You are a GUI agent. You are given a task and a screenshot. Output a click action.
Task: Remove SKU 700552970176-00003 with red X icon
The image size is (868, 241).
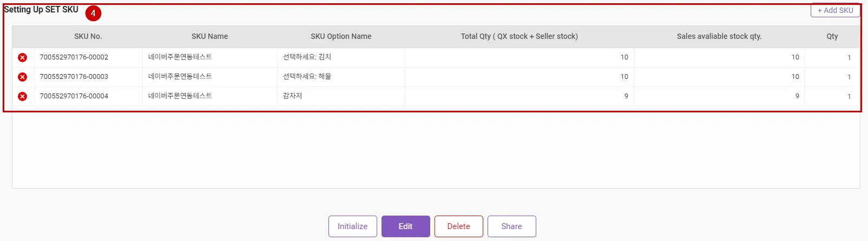[x=22, y=77]
